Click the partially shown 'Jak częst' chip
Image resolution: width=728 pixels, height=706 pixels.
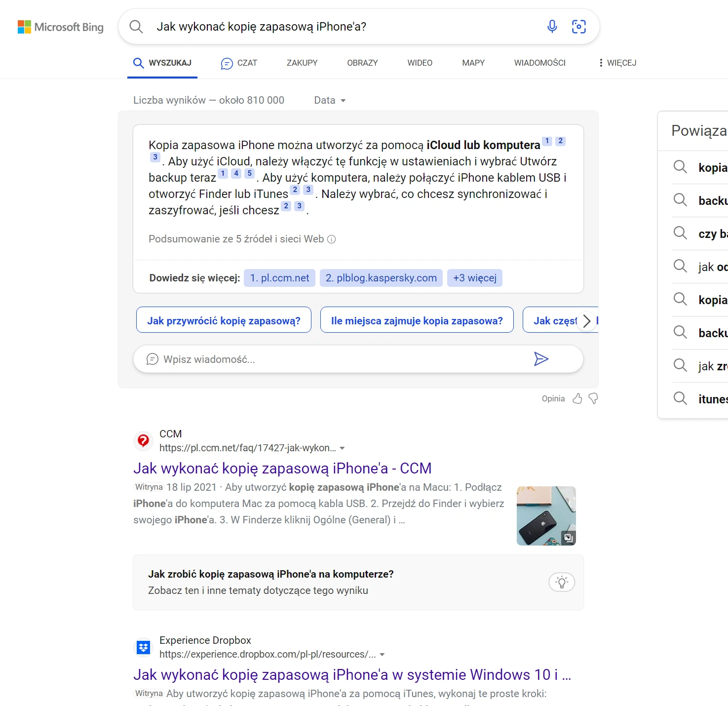point(555,320)
